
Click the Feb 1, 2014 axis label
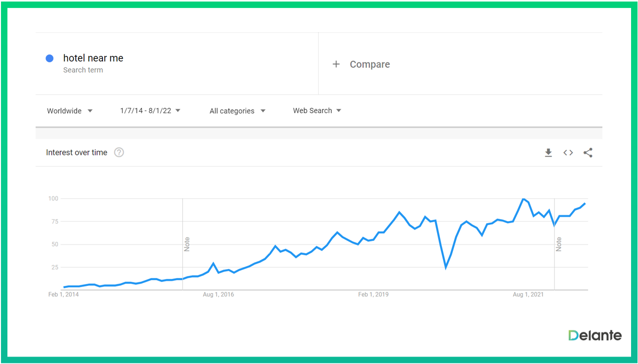tap(63, 295)
